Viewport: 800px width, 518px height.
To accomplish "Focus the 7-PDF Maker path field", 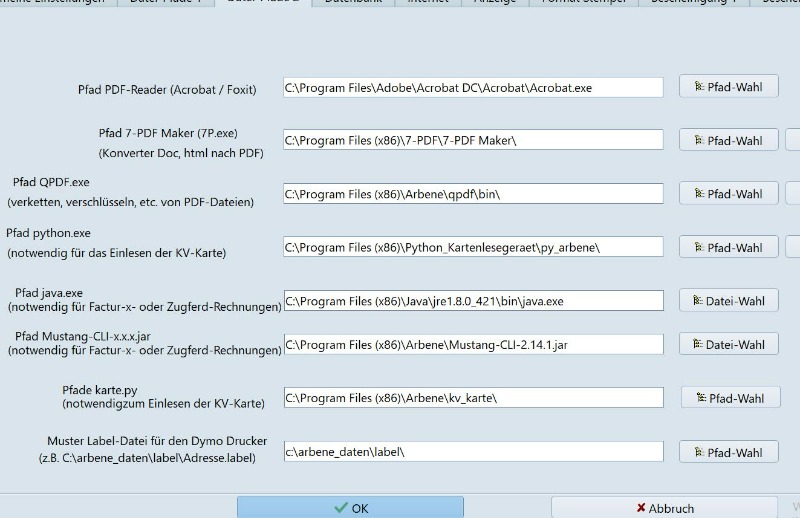I will (x=472, y=141).
